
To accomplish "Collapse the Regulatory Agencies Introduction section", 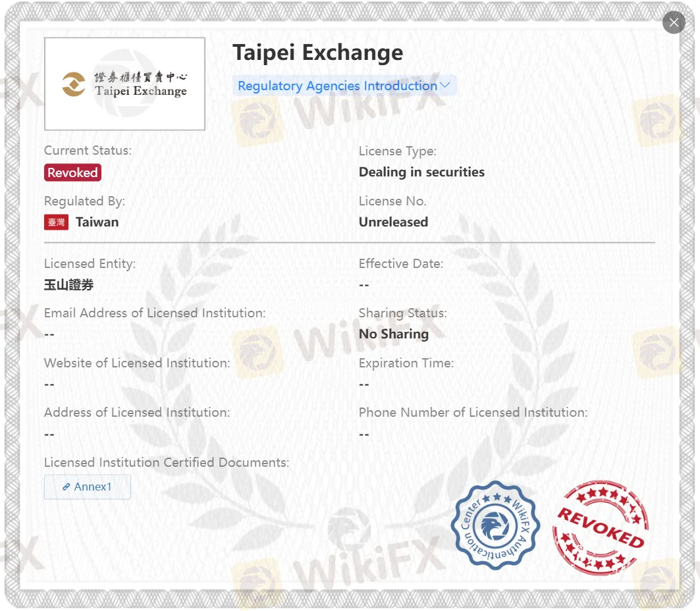I will 342,86.
